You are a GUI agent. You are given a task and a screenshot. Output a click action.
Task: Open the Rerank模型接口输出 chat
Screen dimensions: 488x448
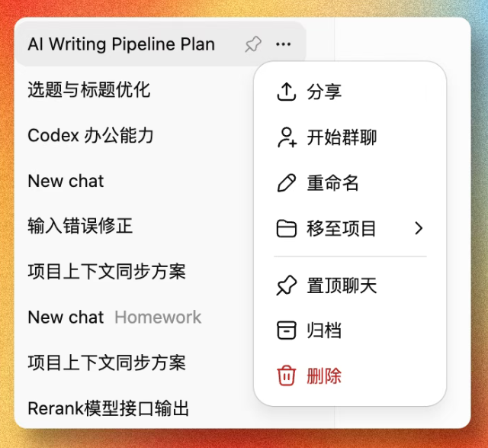tap(108, 408)
